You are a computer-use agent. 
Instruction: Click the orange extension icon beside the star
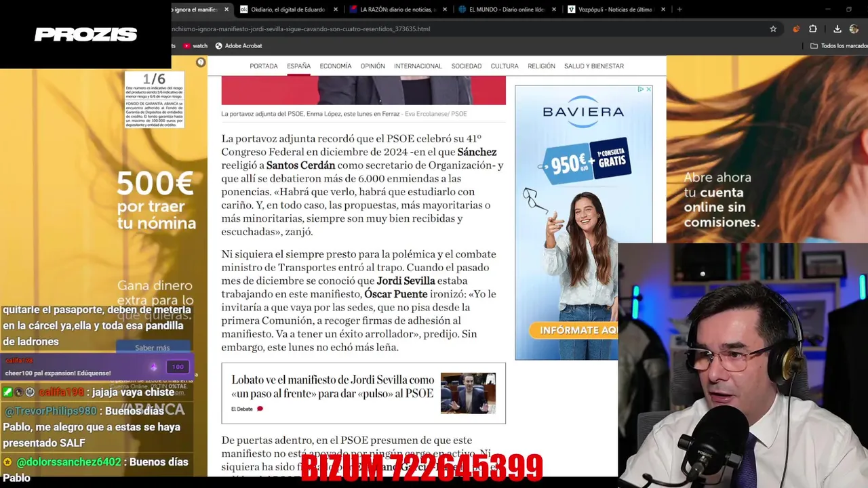click(796, 29)
